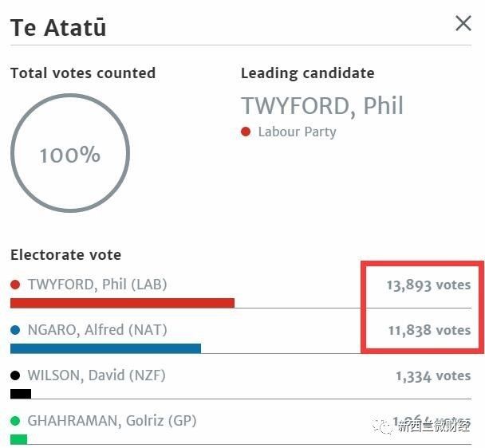Click the green GP vote bar
485x448 pixels.
19,439
